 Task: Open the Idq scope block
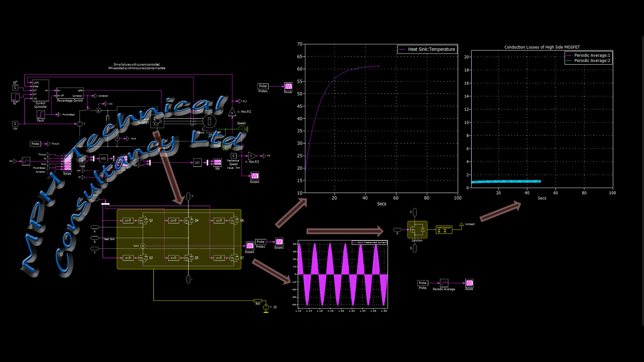tap(217, 162)
